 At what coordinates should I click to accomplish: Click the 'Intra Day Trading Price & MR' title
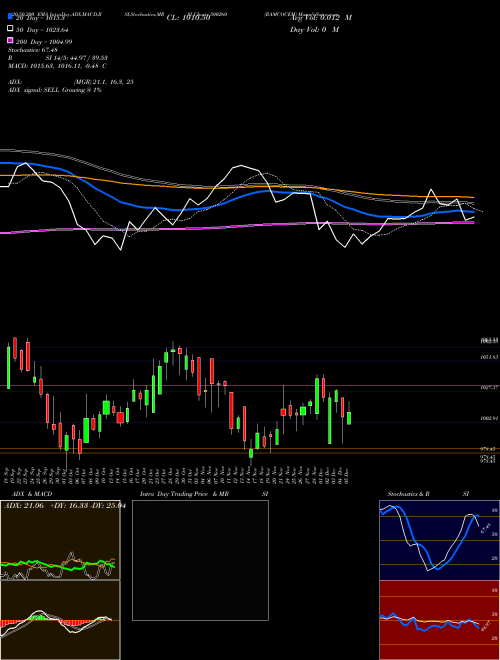click(x=184, y=494)
